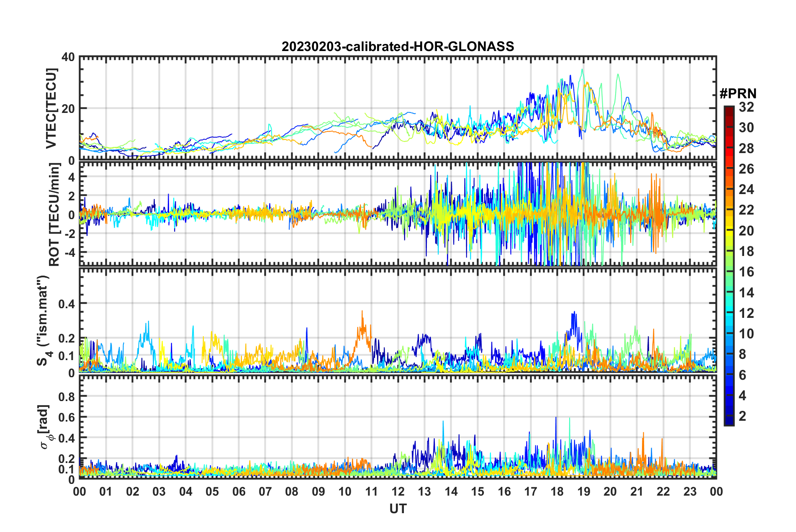This screenshot has height=532, width=796.
Task: Click the 0.1 tick on S4 axis
Action: pyautogui.click(x=67, y=356)
